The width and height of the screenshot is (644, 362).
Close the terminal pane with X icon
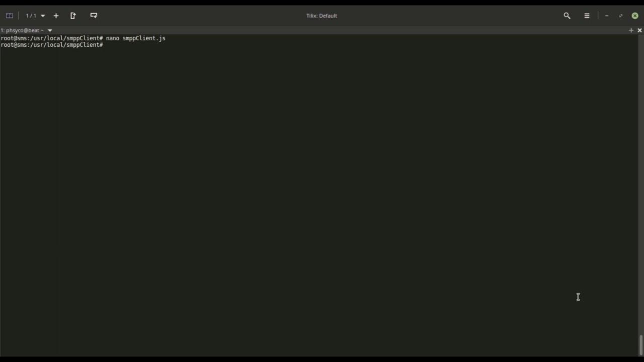pyautogui.click(x=639, y=30)
